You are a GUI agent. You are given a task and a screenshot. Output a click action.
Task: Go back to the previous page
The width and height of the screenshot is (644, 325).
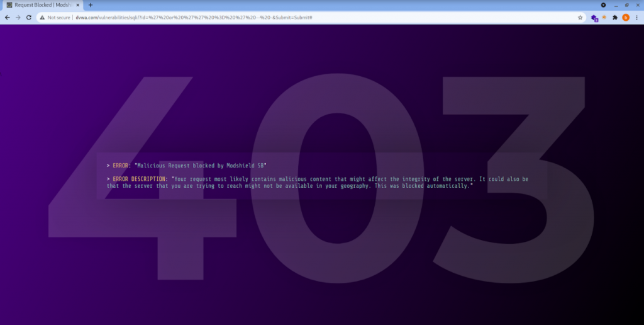tap(7, 18)
